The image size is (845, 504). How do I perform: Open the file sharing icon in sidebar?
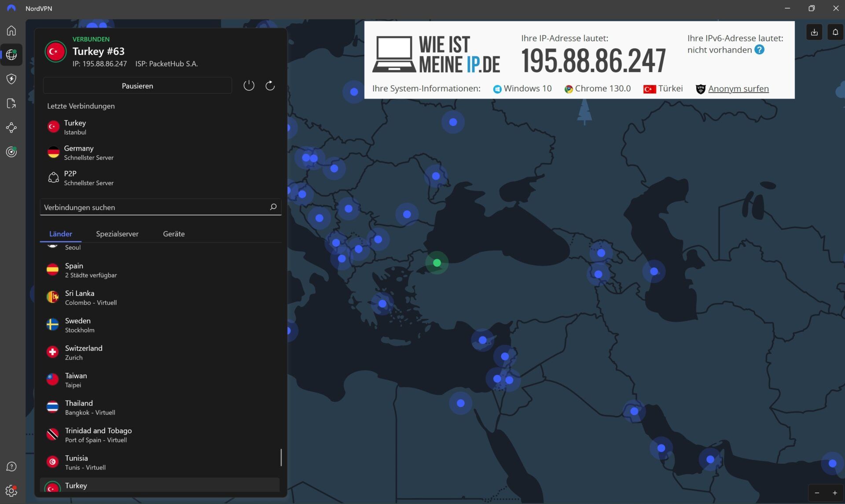tap(11, 103)
